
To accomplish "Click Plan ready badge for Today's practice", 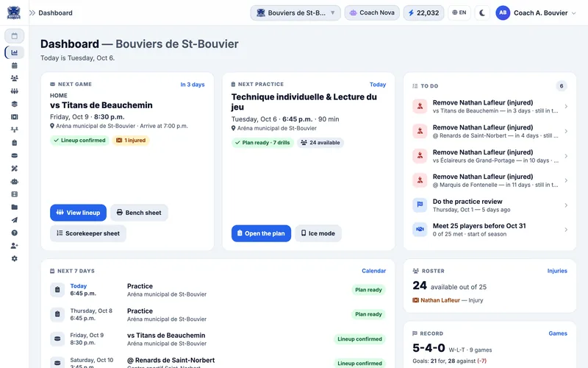I will click(368, 290).
